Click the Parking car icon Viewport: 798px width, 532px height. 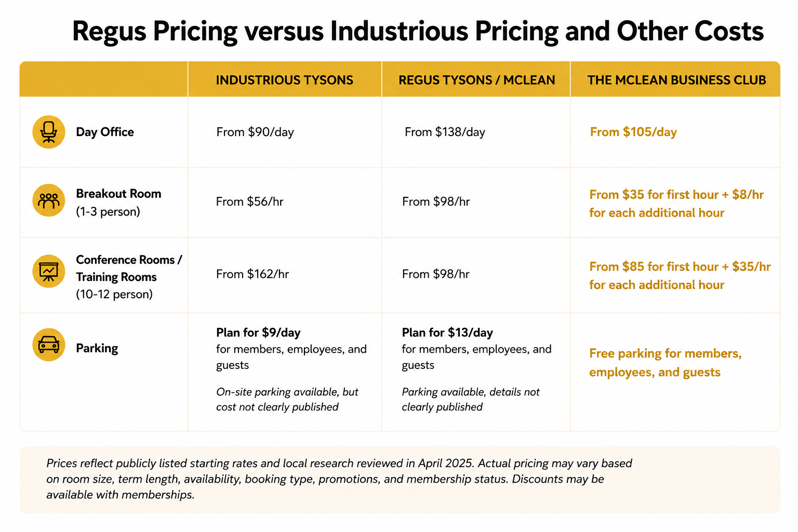[49, 345]
